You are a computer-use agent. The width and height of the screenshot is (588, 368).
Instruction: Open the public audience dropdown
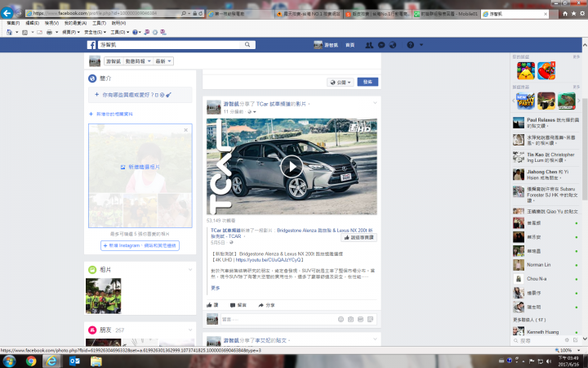pyautogui.click(x=341, y=83)
